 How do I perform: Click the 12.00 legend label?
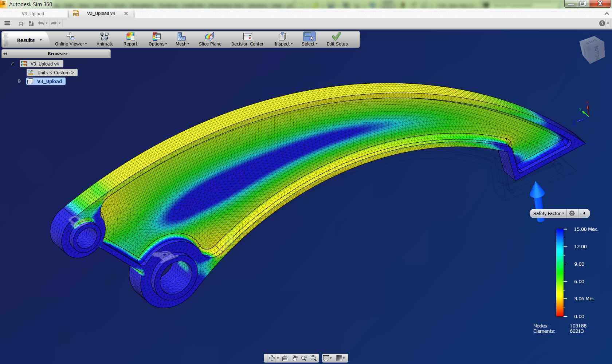pos(580,247)
